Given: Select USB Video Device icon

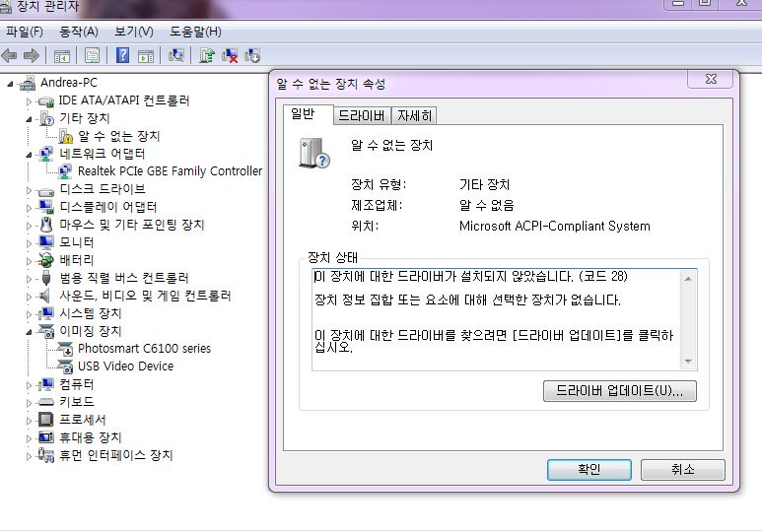Looking at the screenshot, I should pyautogui.click(x=65, y=366).
